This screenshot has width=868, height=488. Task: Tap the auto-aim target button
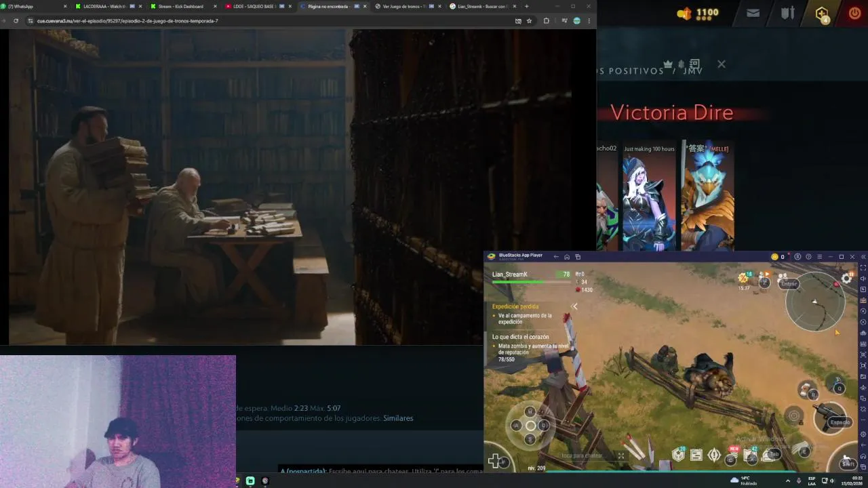pyautogui.click(x=794, y=415)
